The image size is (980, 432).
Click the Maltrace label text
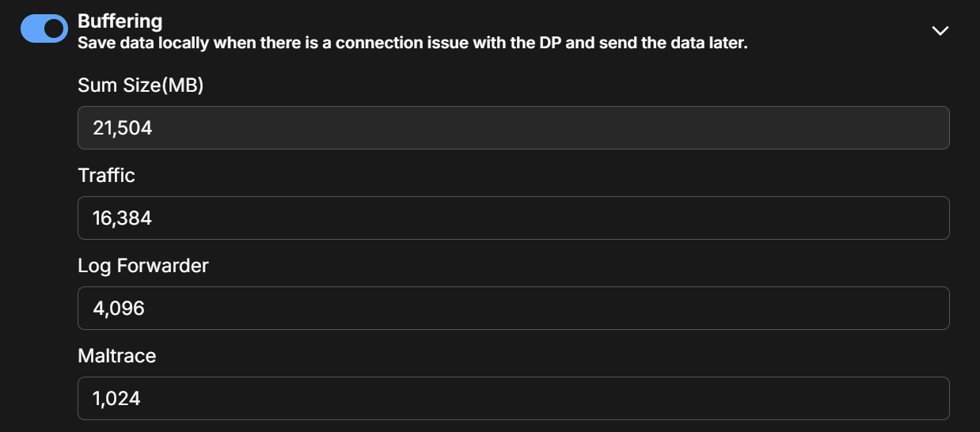click(116, 356)
